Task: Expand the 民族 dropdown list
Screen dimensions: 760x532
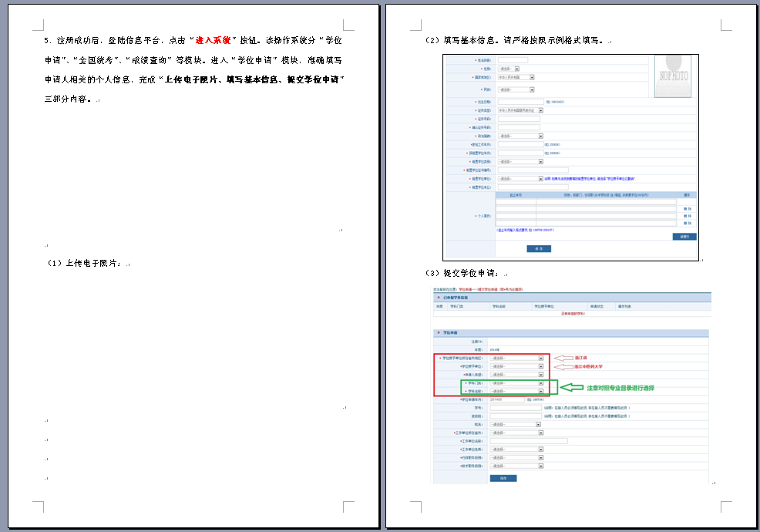Action: tap(516, 89)
